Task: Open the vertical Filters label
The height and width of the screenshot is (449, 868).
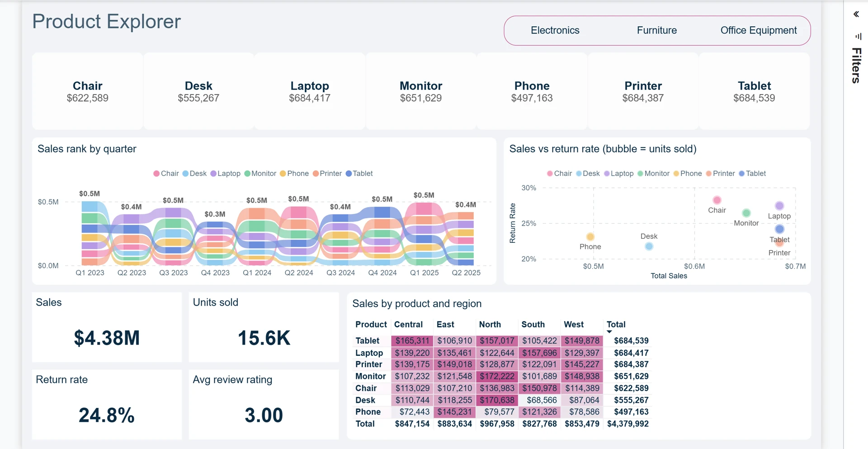Action: (x=856, y=66)
